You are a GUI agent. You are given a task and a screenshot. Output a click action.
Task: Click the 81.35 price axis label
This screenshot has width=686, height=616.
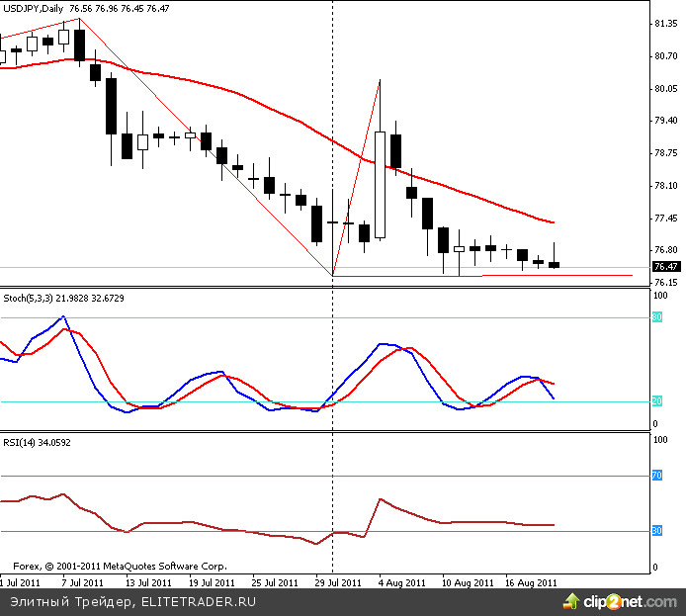pyautogui.click(x=665, y=24)
